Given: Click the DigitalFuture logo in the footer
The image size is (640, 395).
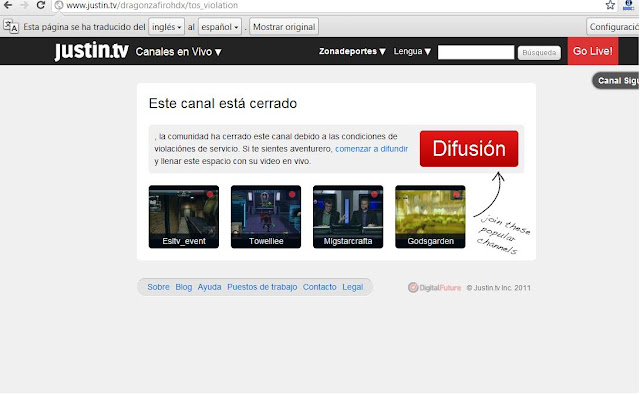Looking at the screenshot, I should [434, 288].
